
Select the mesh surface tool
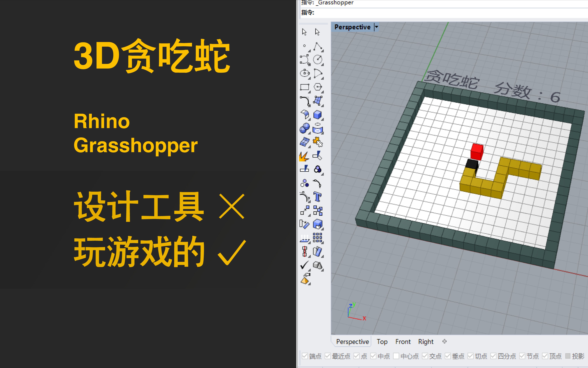pyautogui.click(x=305, y=142)
